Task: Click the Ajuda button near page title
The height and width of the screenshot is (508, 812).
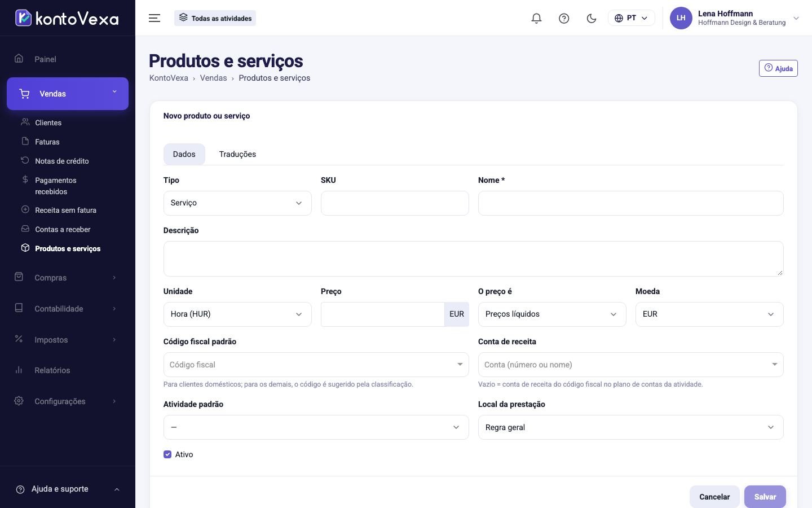Action: [x=778, y=68]
